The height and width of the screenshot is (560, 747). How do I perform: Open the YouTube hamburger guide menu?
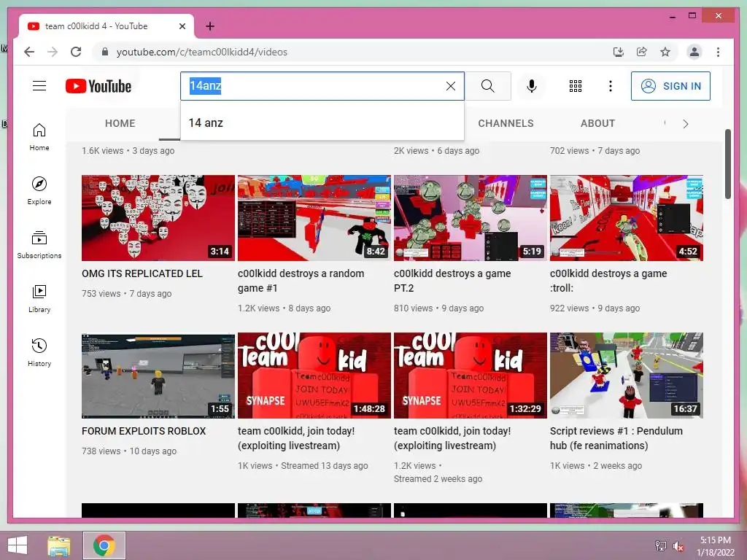point(39,86)
